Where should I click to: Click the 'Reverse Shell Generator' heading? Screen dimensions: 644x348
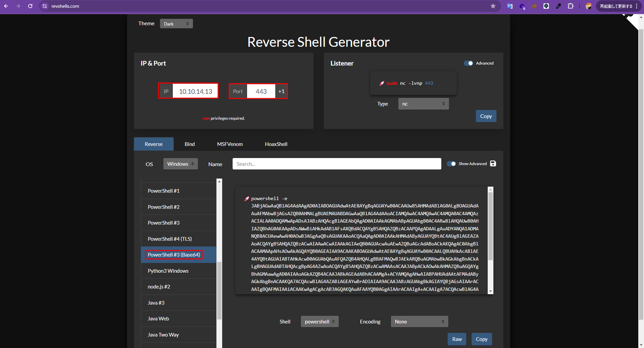[318, 42]
